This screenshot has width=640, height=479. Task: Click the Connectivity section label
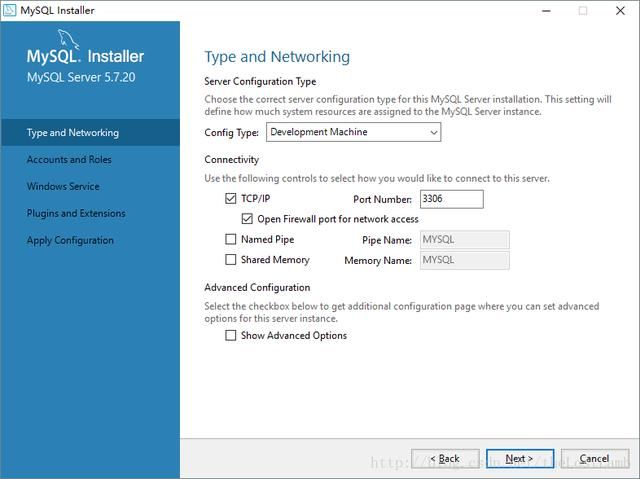pyautogui.click(x=231, y=160)
